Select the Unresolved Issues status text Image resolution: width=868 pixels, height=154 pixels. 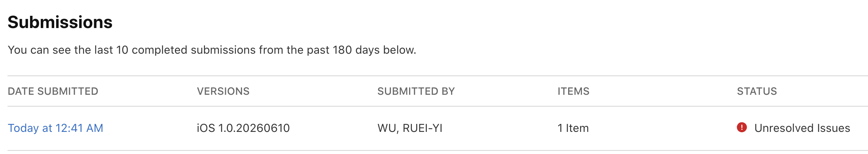click(x=802, y=128)
